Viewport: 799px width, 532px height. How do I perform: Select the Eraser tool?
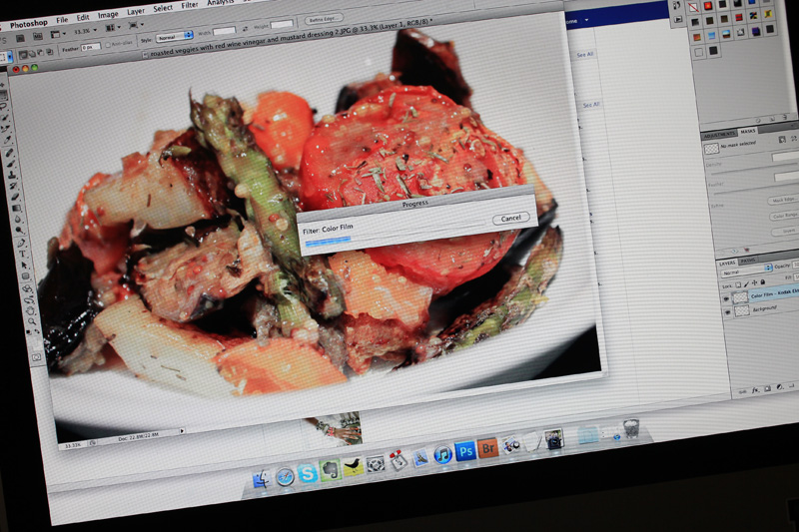pyautogui.click(x=14, y=197)
